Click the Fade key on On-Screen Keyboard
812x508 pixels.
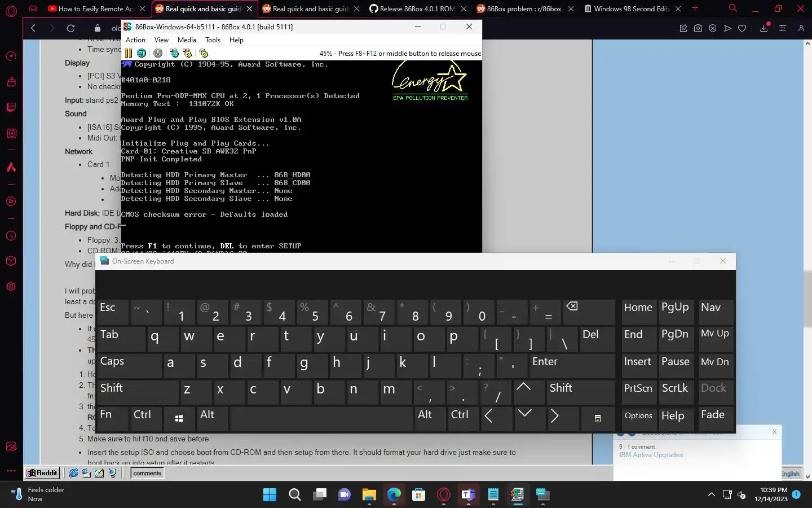coord(716,419)
